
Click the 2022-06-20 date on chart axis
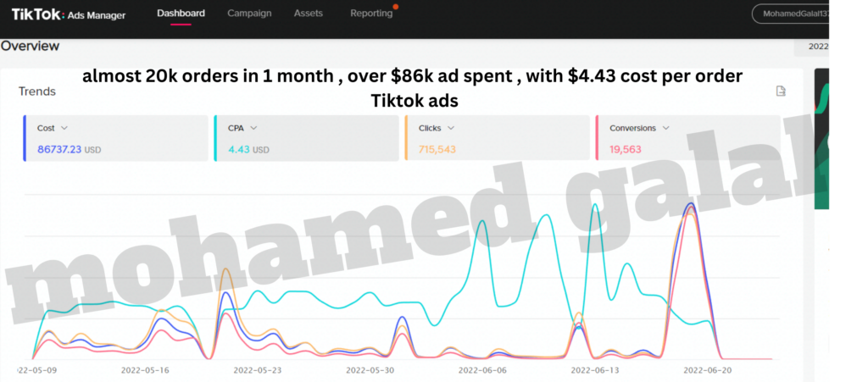[x=706, y=370]
